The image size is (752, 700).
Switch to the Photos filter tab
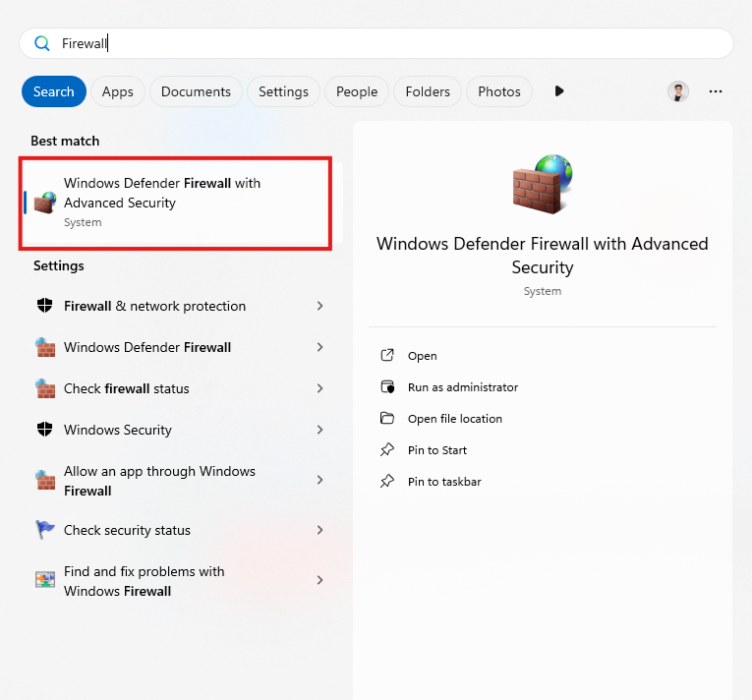point(499,91)
